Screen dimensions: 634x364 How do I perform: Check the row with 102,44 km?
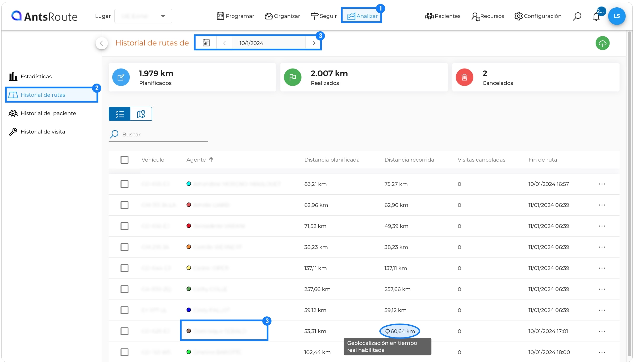[124, 352]
